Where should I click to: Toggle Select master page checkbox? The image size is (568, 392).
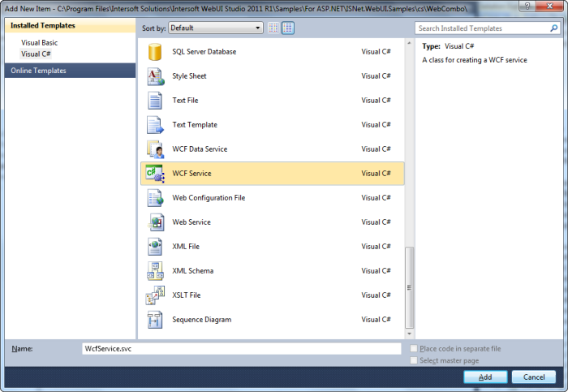(414, 360)
